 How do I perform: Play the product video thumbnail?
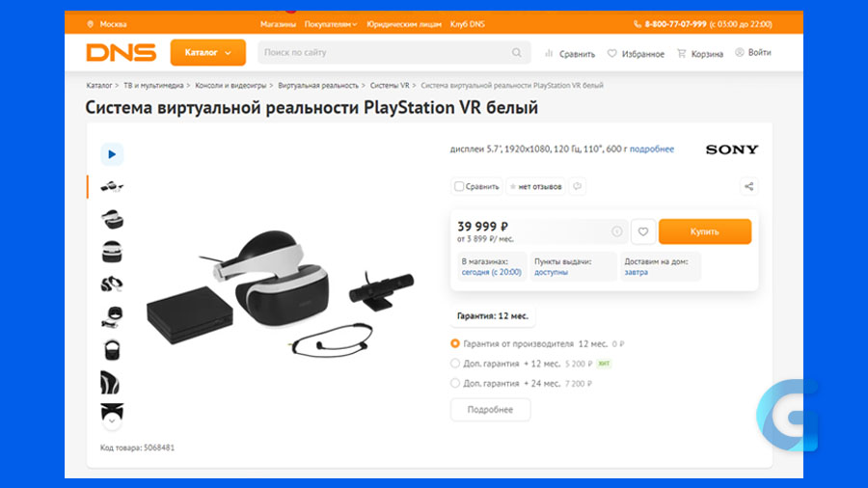tap(112, 154)
